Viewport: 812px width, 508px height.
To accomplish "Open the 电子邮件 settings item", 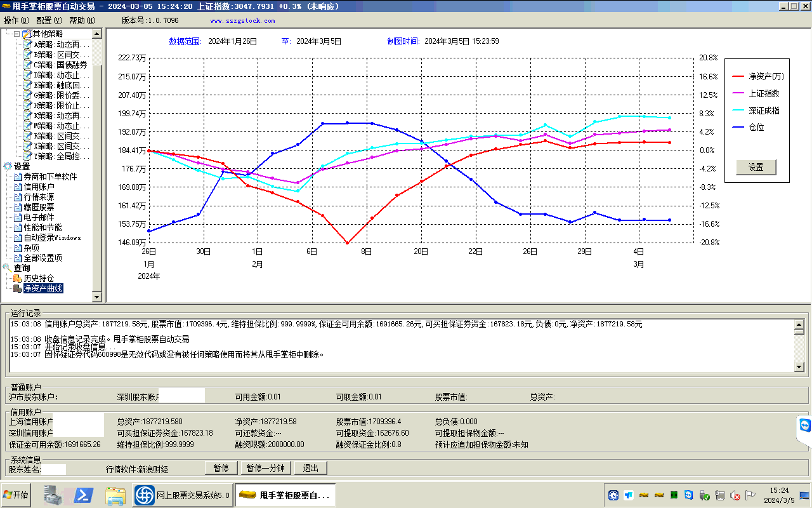I will click(x=39, y=217).
